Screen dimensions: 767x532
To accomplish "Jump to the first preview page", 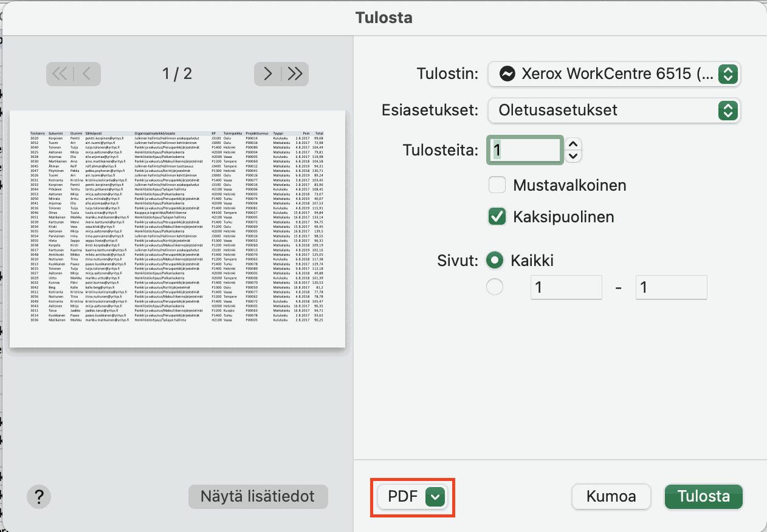I will (x=60, y=74).
